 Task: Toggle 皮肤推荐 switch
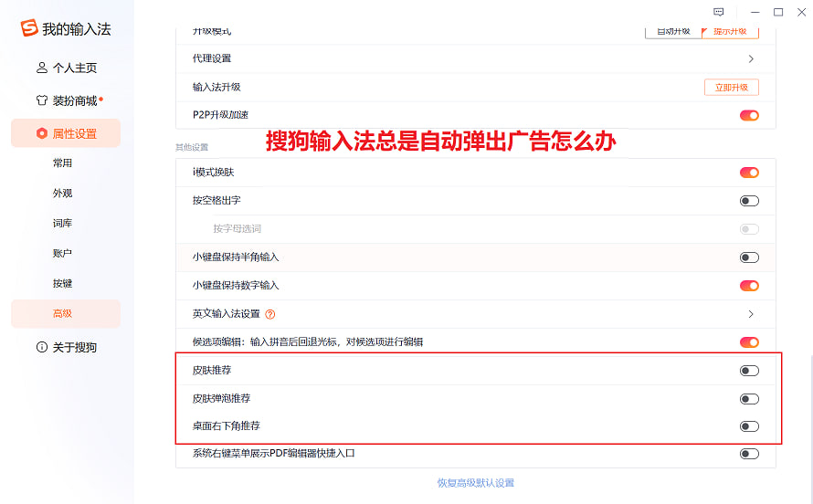tap(749, 371)
